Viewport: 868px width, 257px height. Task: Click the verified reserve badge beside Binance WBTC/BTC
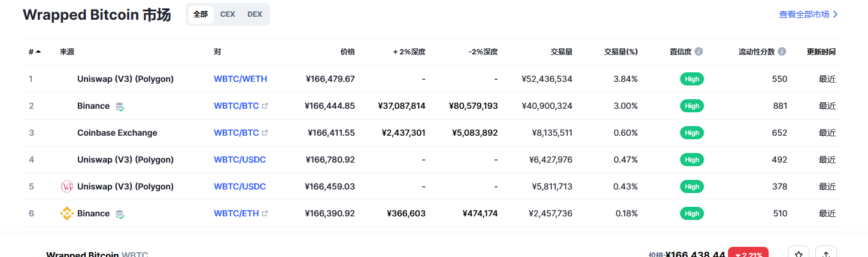click(120, 106)
